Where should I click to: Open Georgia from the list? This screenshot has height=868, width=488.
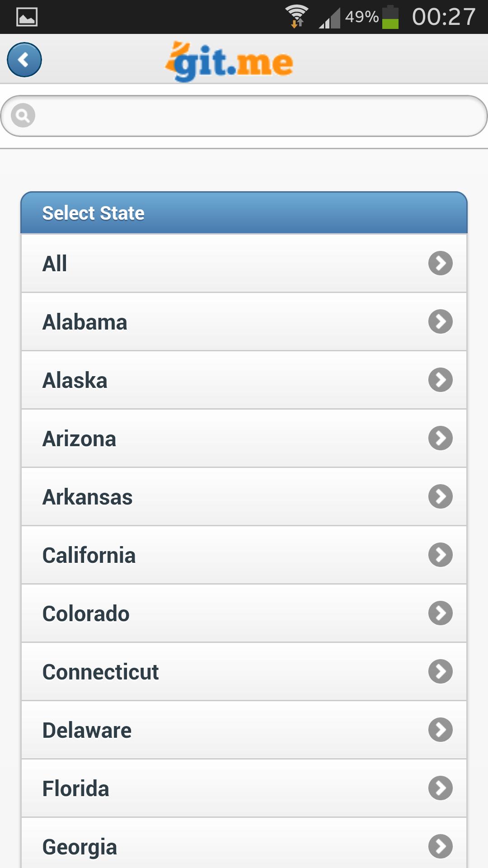(244, 846)
